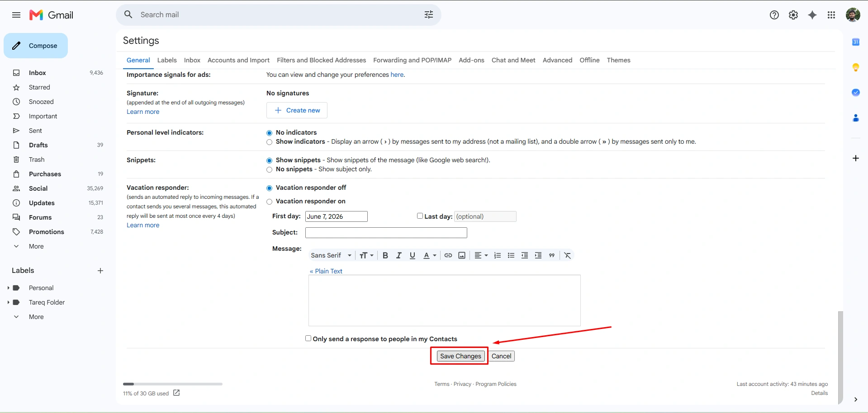
Task: Open the Settings gear icon
Action: click(x=793, y=15)
